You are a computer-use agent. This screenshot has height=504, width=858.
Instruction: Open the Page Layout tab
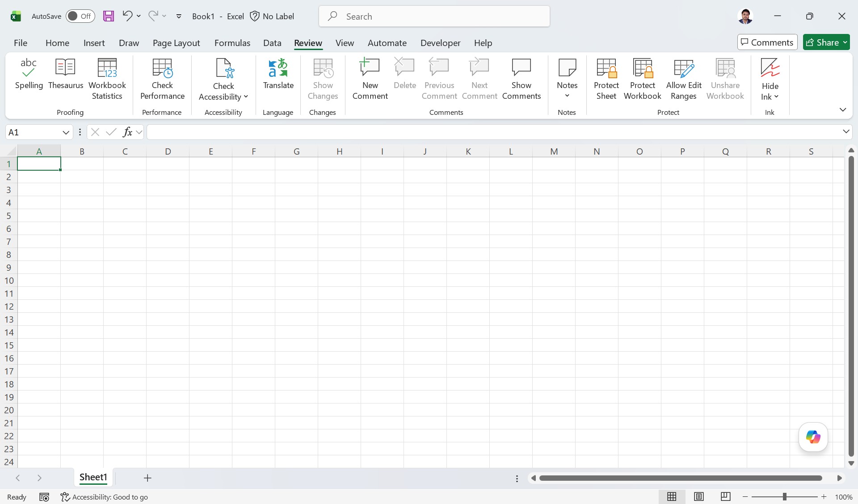[x=177, y=43]
